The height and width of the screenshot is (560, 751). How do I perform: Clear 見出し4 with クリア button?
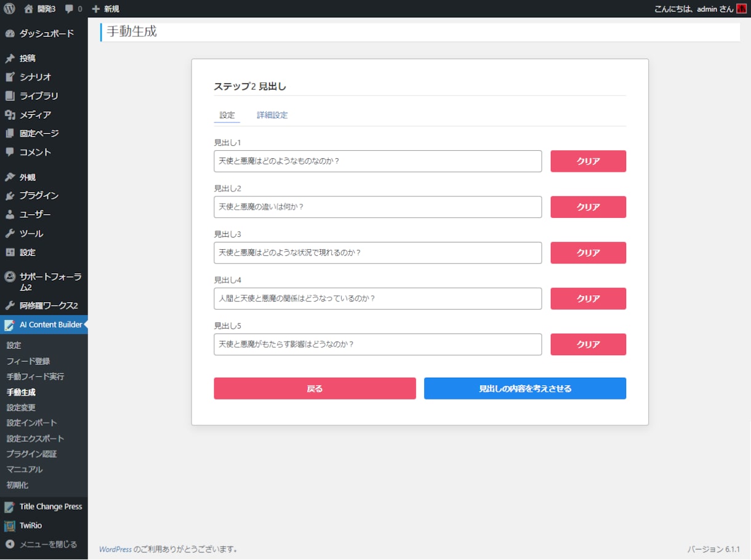point(588,298)
